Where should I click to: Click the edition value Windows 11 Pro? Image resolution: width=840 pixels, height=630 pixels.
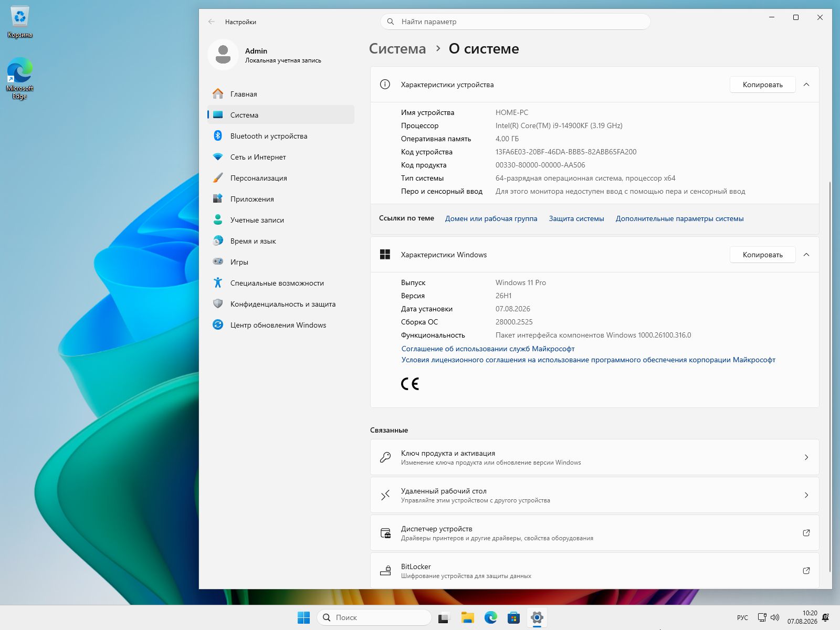pos(521,282)
